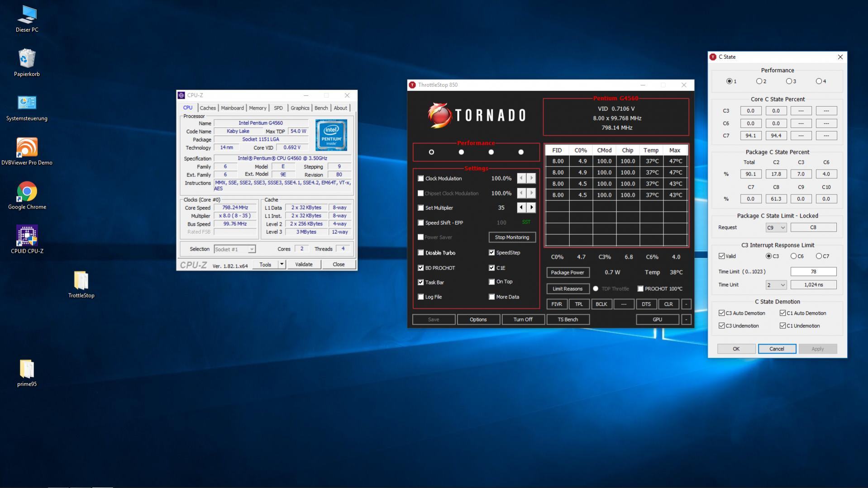
Task: Open the Papierkorb recycle bin icon
Action: point(27,63)
